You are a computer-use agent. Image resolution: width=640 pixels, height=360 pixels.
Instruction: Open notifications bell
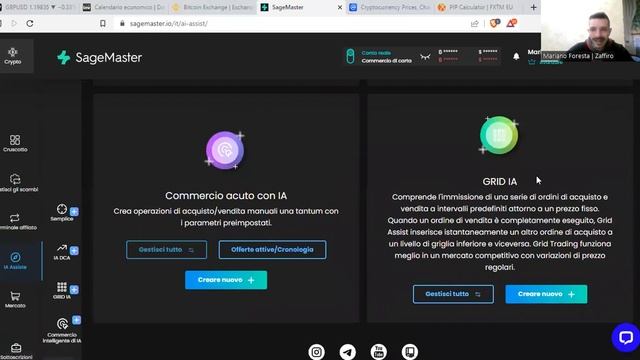click(516, 56)
